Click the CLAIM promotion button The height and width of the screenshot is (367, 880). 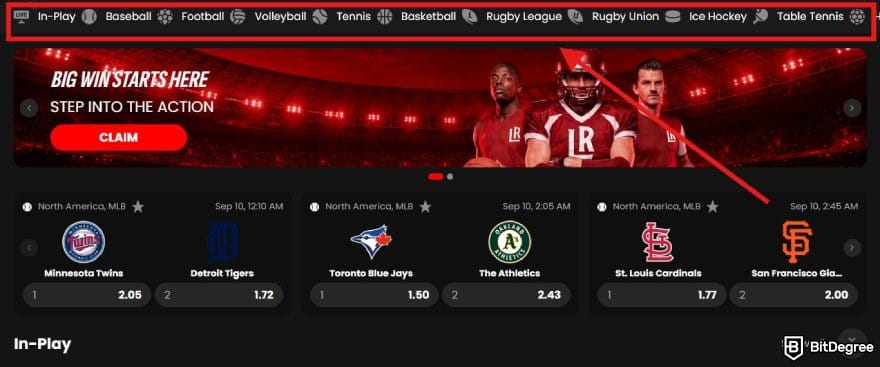pyautogui.click(x=118, y=137)
